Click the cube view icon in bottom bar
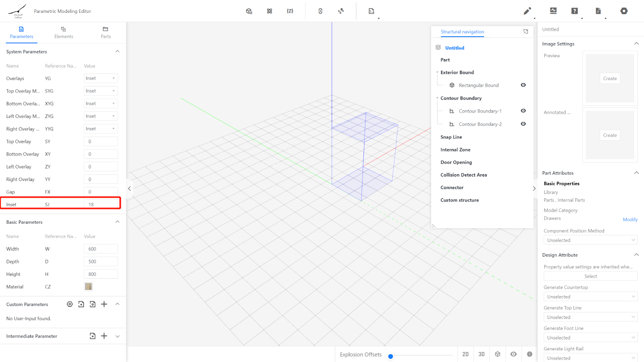The image size is (644, 362). point(497,354)
